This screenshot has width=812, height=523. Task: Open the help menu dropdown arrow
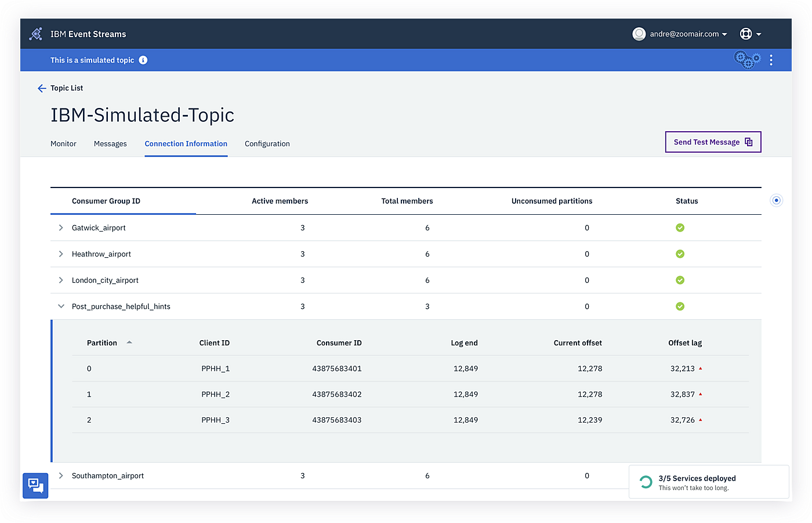(x=759, y=34)
